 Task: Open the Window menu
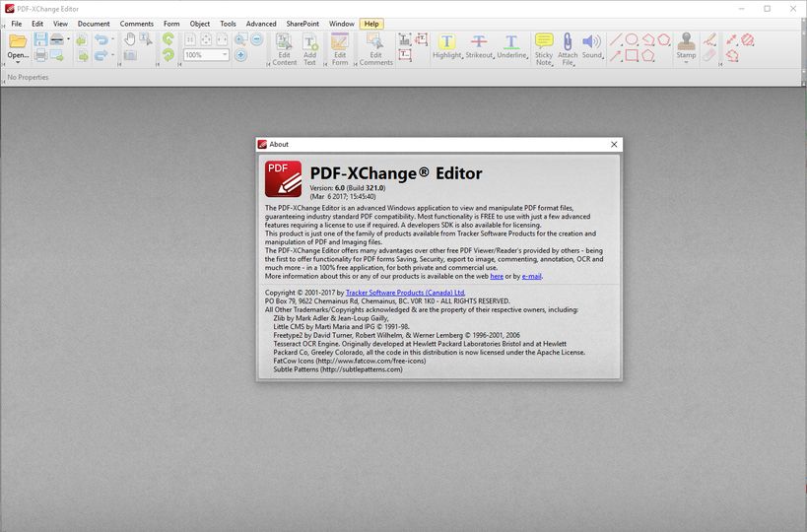(x=342, y=24)
